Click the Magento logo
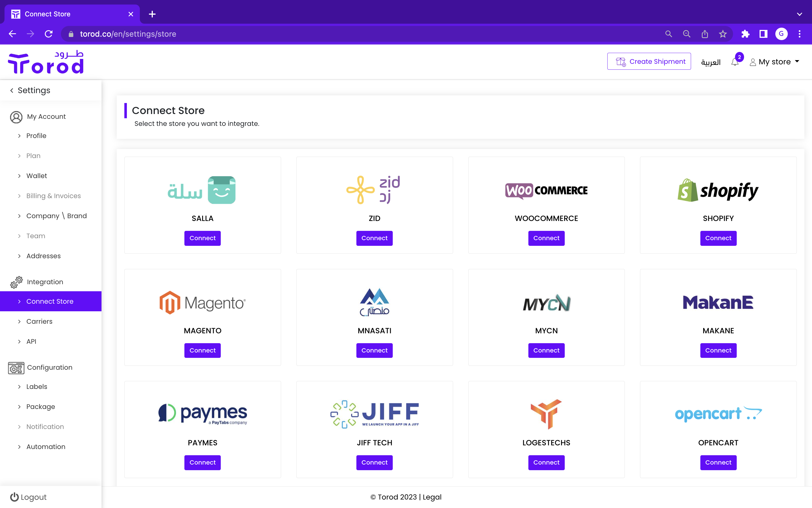The image size is (812, 508). (202, 303)
